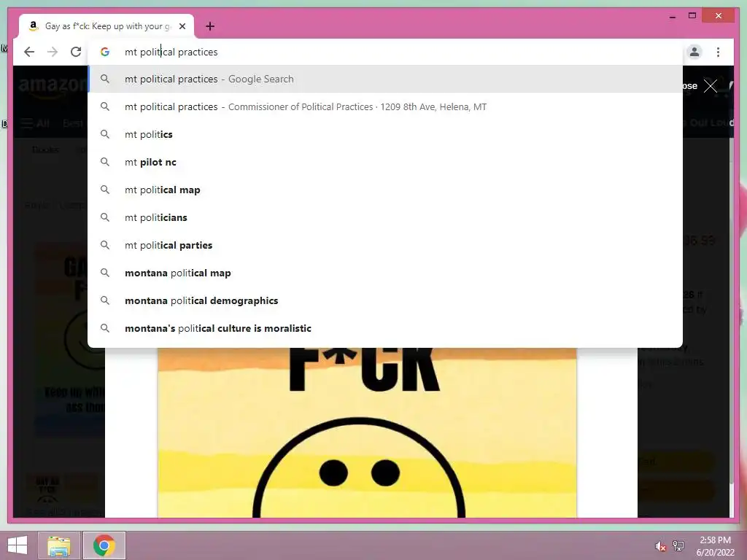Image resolution: width=747 pixels, height=560 pixels.
Task: Pick the 'mt pilot nc' suggestion
Action: pyautogui.click(x=385, y=162)
